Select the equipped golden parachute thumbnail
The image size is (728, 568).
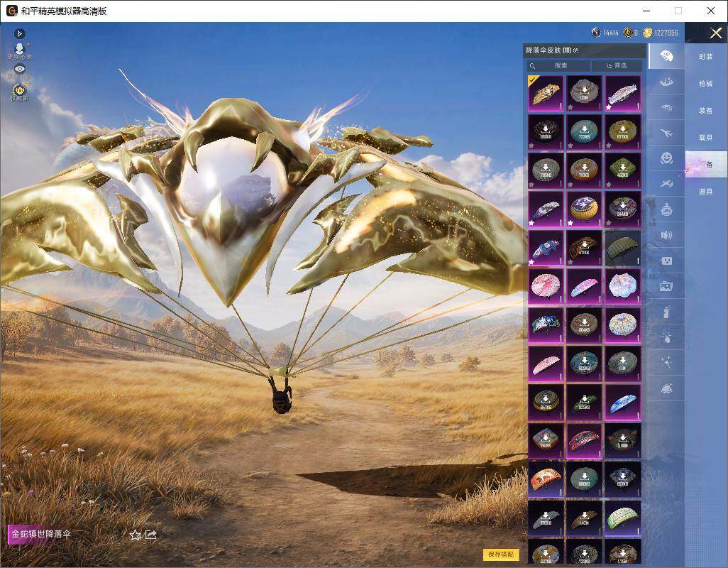pyautogui.click(x=546, y=93)
